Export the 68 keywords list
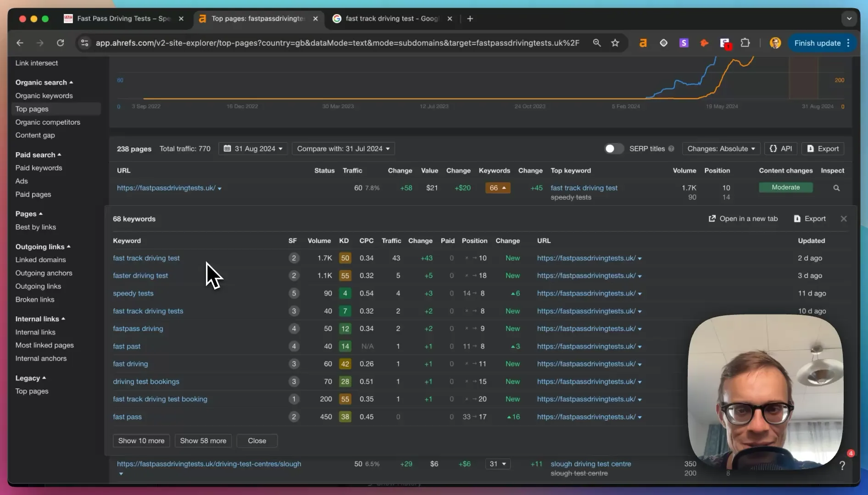 810,219
